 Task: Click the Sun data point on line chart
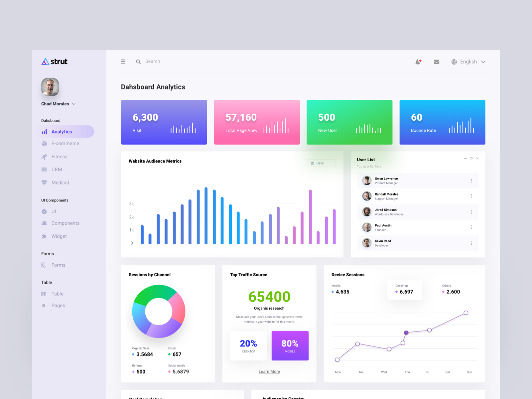pyautogui.click(x=466, y=313)
